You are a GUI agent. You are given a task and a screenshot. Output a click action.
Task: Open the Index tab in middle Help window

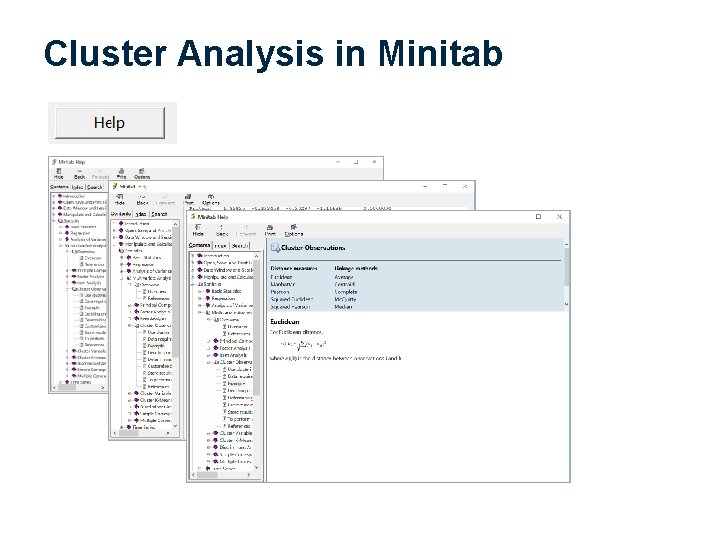[141, 214]
